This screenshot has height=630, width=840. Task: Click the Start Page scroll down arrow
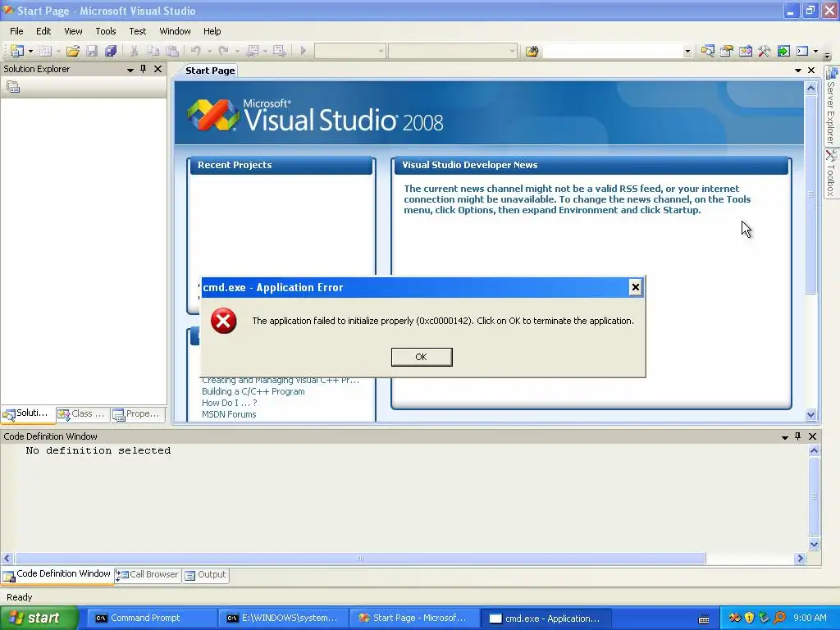pos(810,414)
